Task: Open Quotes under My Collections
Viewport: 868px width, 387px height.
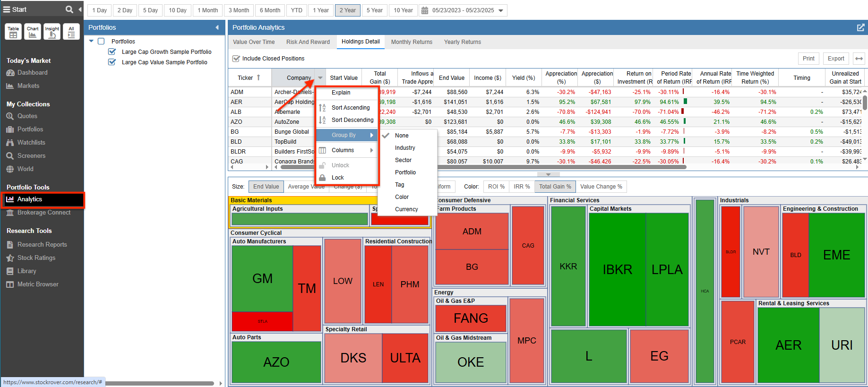Action: click(x=27, y=116)
